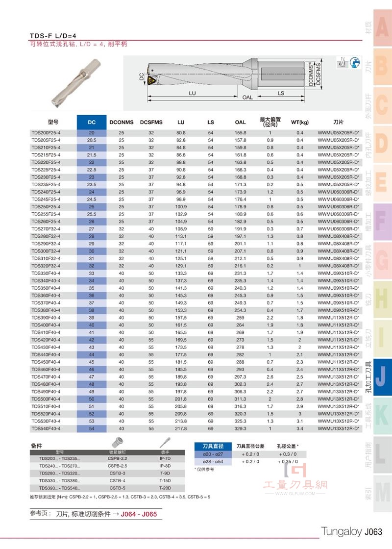
Task: Select the active tab J 孔加工刀具
Action: pos(382,377)
